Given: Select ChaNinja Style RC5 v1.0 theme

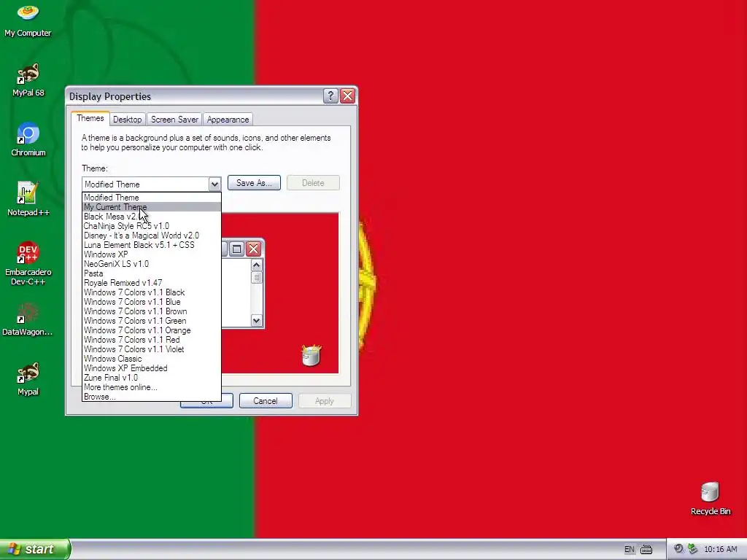Looking at the screenshot, I should pos(152,226).
